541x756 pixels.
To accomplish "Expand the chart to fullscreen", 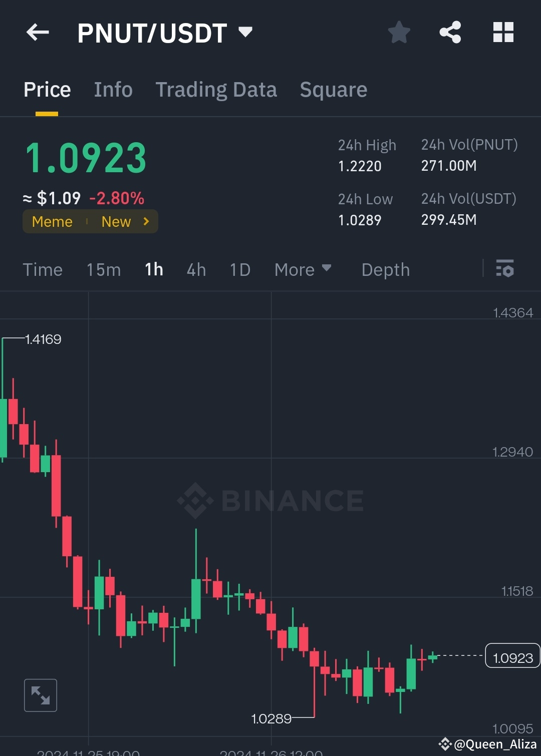I will 40,695.
